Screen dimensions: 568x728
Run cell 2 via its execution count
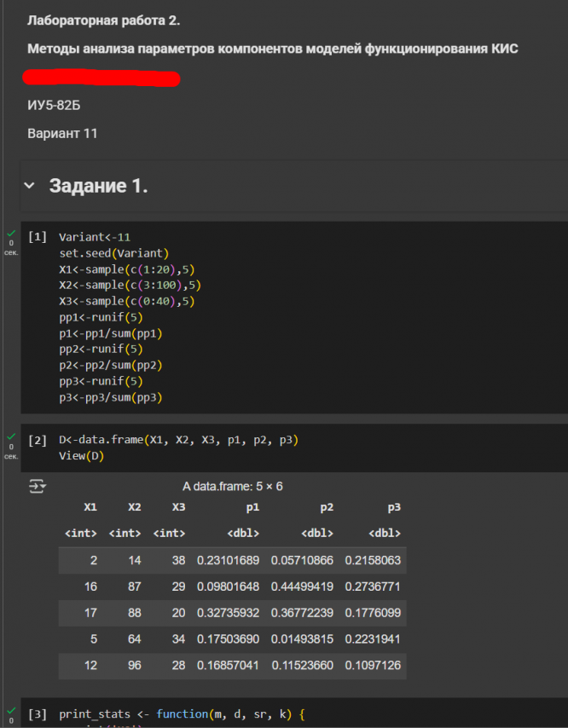click(x=38, y=441)
